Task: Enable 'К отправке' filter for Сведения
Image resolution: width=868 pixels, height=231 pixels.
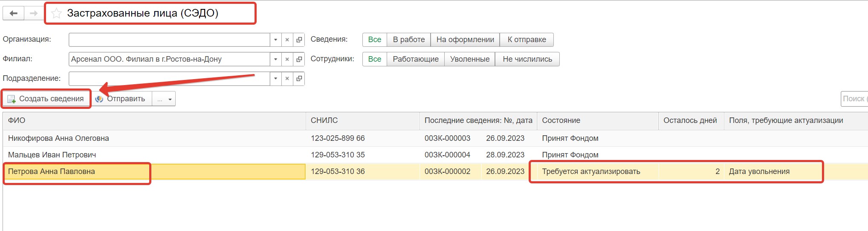Action: click(x=527, y=40)
